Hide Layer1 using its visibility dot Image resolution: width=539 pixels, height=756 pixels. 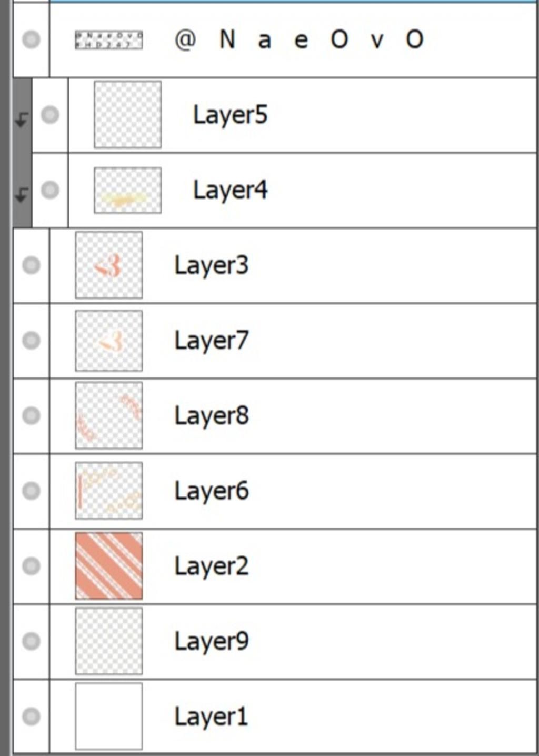point(31,716)
